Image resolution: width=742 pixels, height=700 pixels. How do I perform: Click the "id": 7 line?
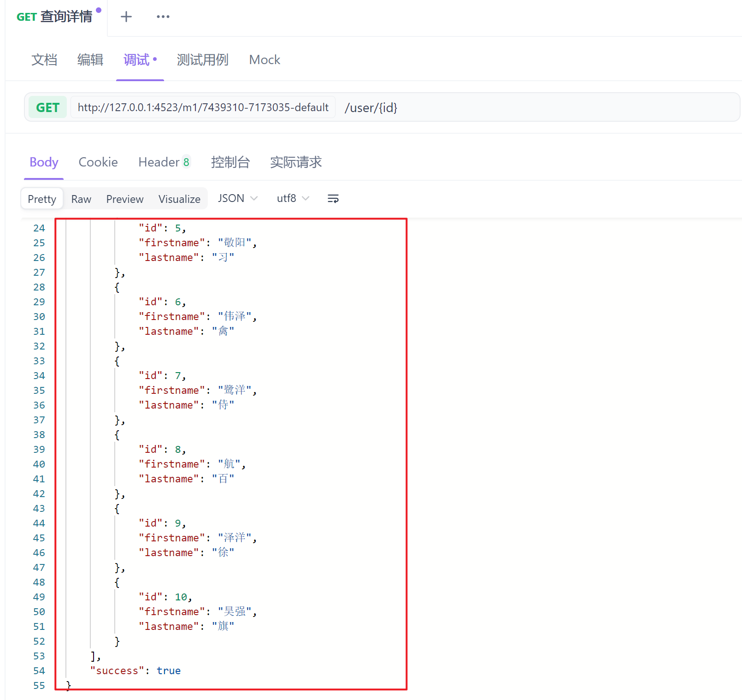162,375
